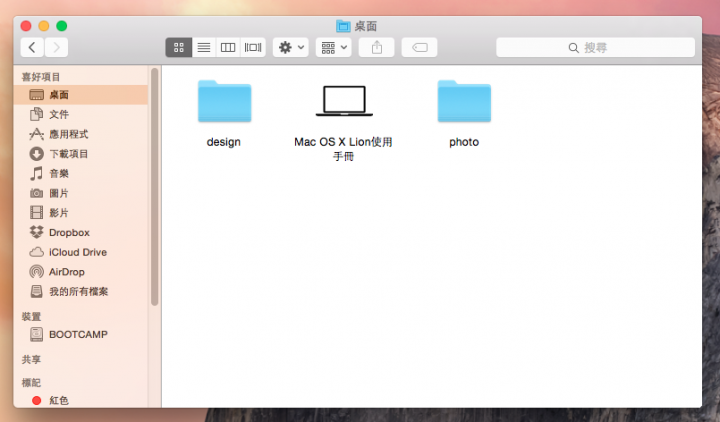Click the applications icon beside 應用程式

37,134
